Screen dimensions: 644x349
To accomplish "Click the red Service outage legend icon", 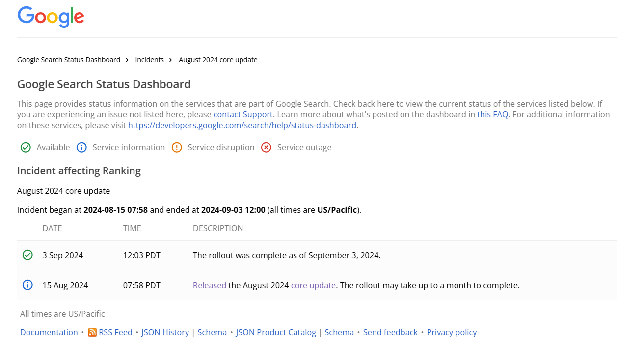I will (x=266, y=147).
